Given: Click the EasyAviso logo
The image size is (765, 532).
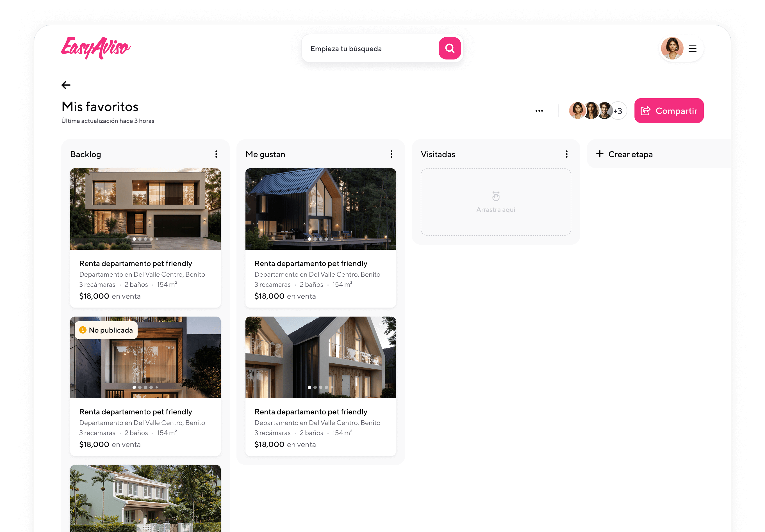Looking at the screenshot, I should tap(96, 48).
